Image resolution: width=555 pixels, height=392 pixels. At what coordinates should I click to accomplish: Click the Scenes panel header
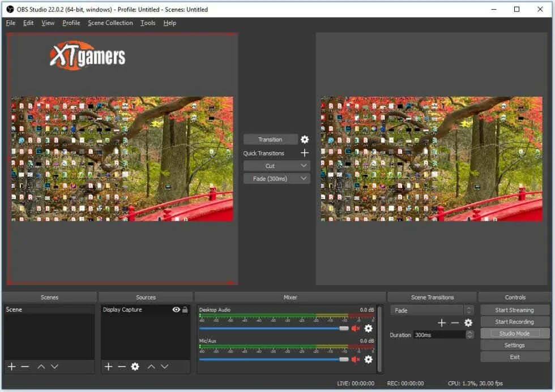50,298
